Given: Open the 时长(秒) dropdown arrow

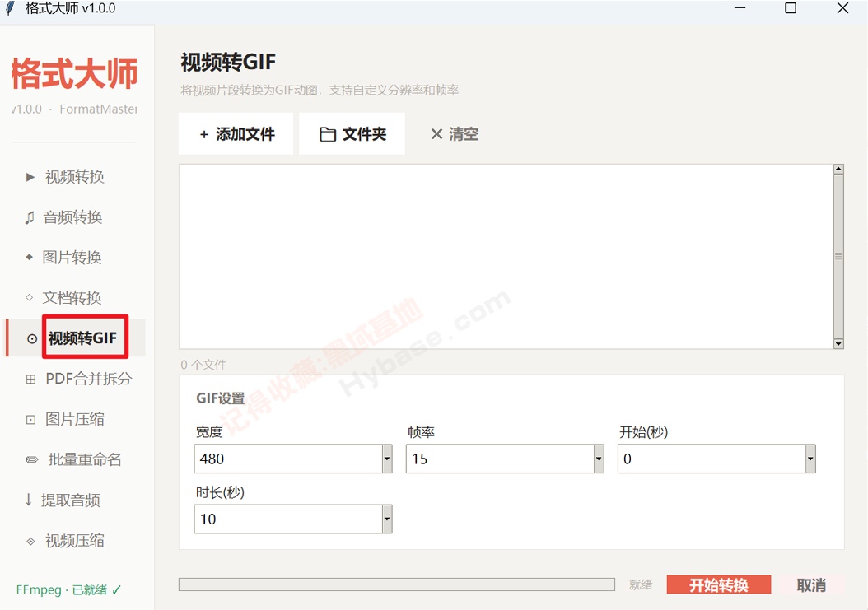Looking at the screenshot, I should pos(387,519).
